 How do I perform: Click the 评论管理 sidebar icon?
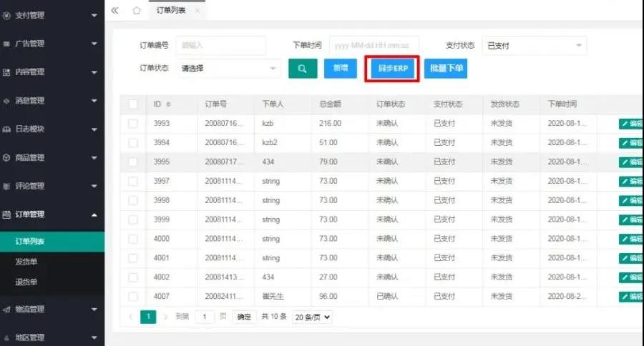(6, 187)
